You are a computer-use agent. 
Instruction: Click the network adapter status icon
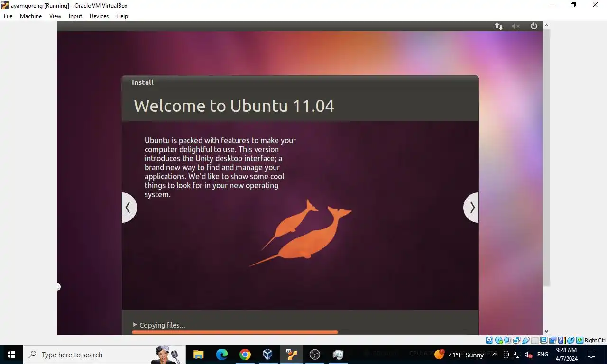517,340
